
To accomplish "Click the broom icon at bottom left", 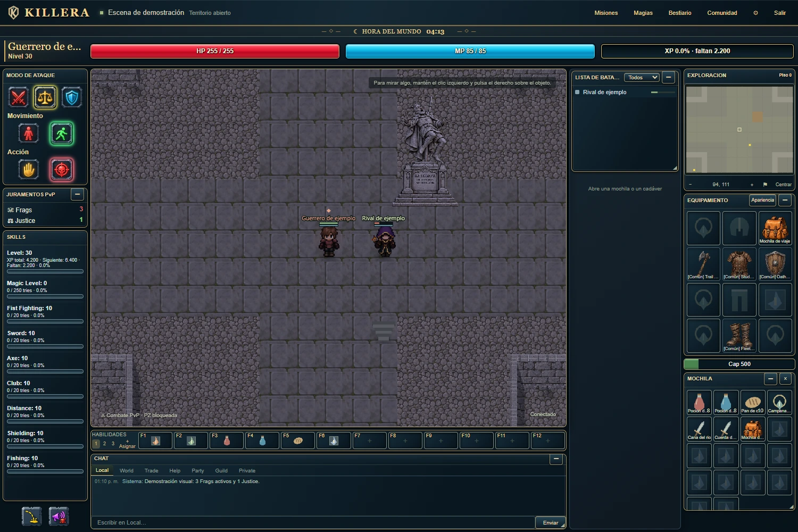I will point(32,516).
